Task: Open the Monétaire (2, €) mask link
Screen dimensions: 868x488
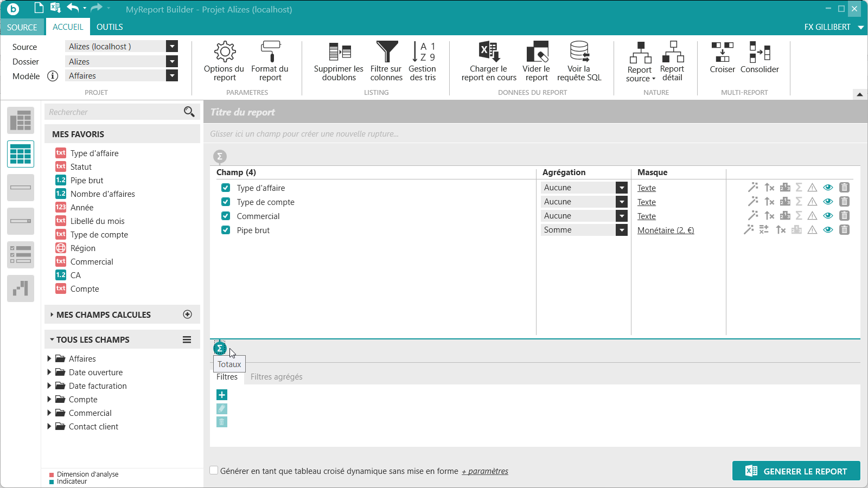Action: [666, 230]
